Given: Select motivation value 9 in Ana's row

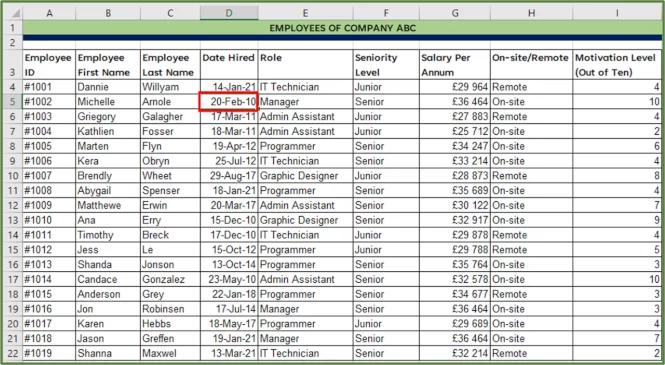Looking at the screenshot, I should tap(617, 220).
